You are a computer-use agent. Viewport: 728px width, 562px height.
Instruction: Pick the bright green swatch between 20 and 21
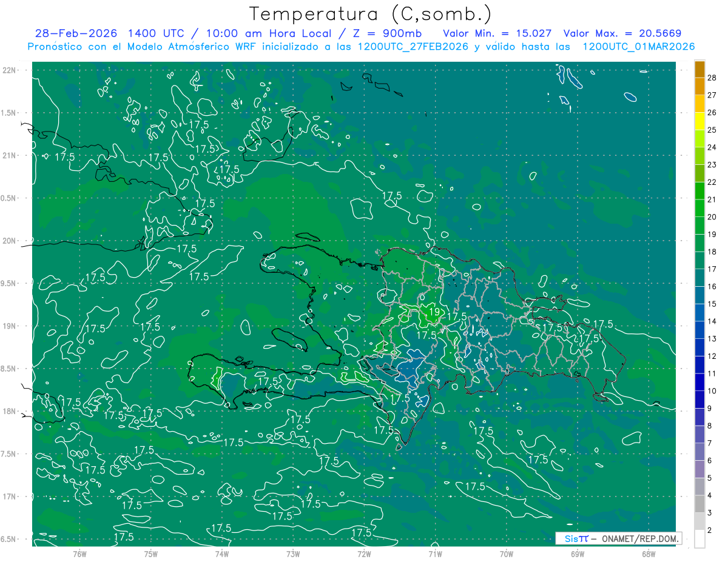click(699, 209)
